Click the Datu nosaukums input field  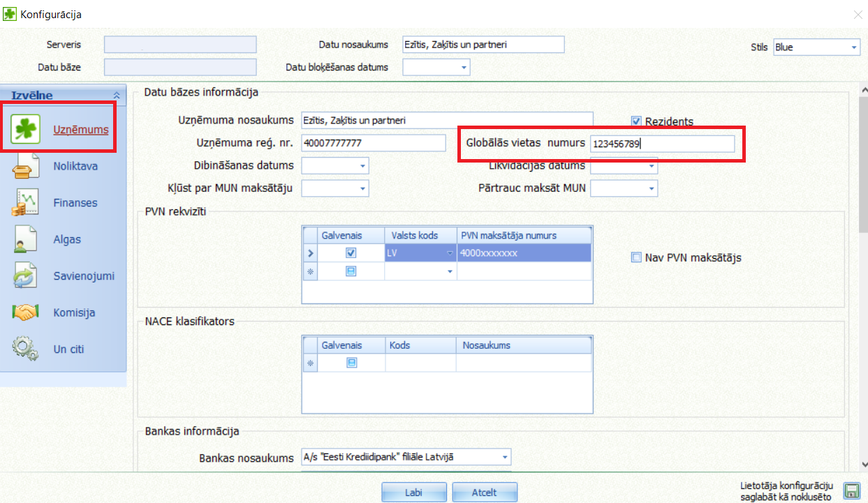pyautogui.click(x=483, y=44)
